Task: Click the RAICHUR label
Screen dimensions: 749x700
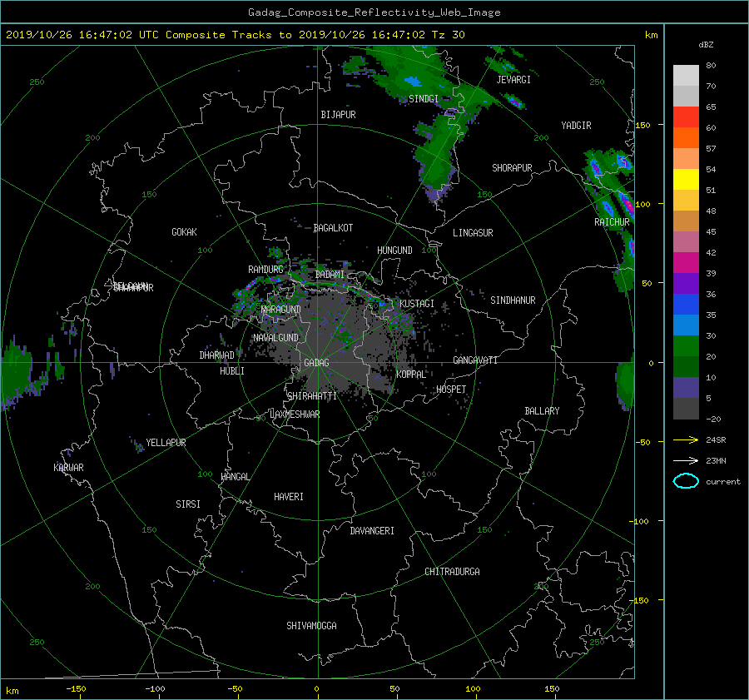Action: (x=612, y=222)
